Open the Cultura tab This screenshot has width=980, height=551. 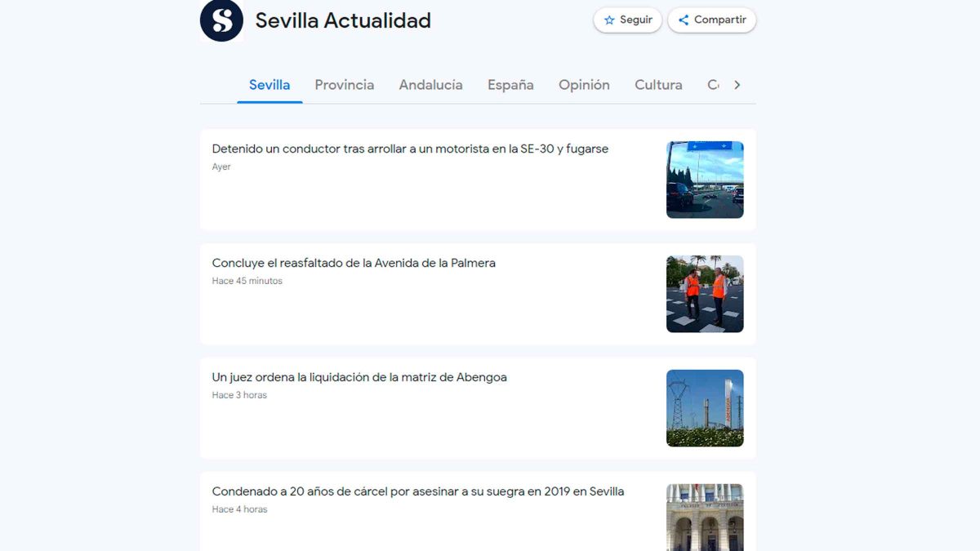(658, 85)
